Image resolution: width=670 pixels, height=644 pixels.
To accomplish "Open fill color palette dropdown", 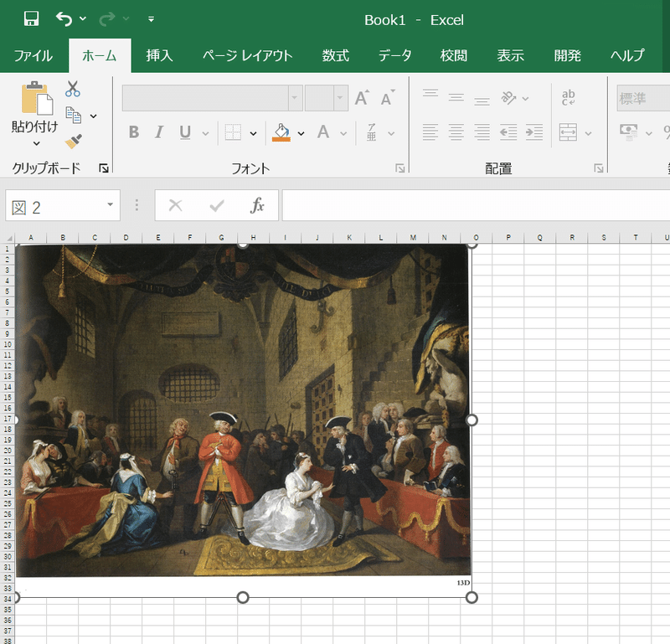I will [301, 133].
